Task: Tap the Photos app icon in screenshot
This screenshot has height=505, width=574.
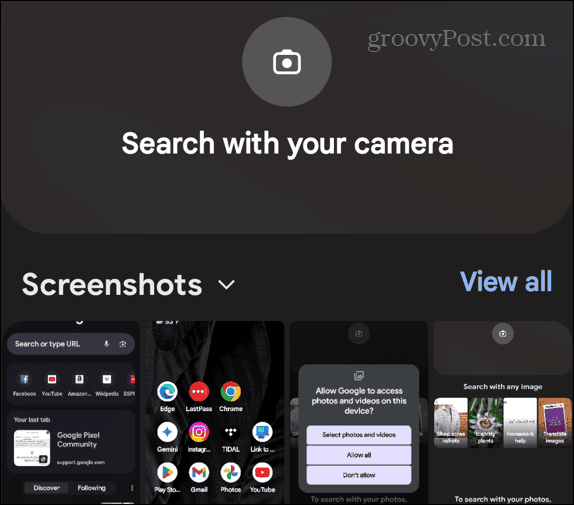Action: click(x=231, y=472)
